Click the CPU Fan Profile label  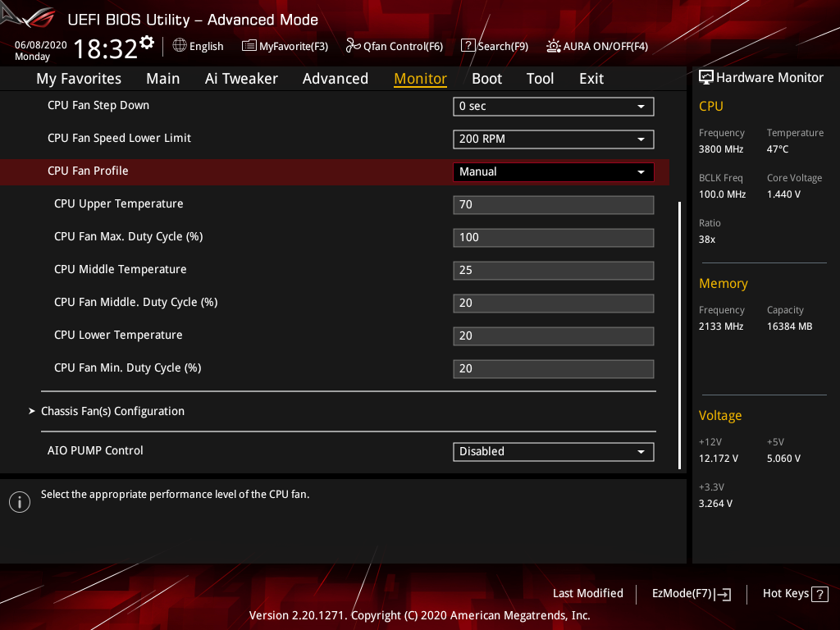88,171
